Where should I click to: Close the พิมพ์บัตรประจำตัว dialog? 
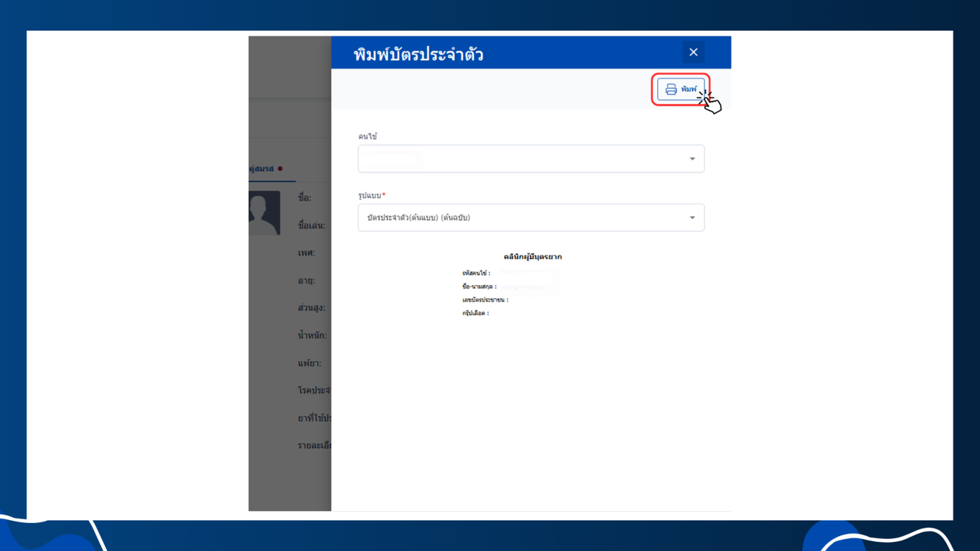click(693, 53)
